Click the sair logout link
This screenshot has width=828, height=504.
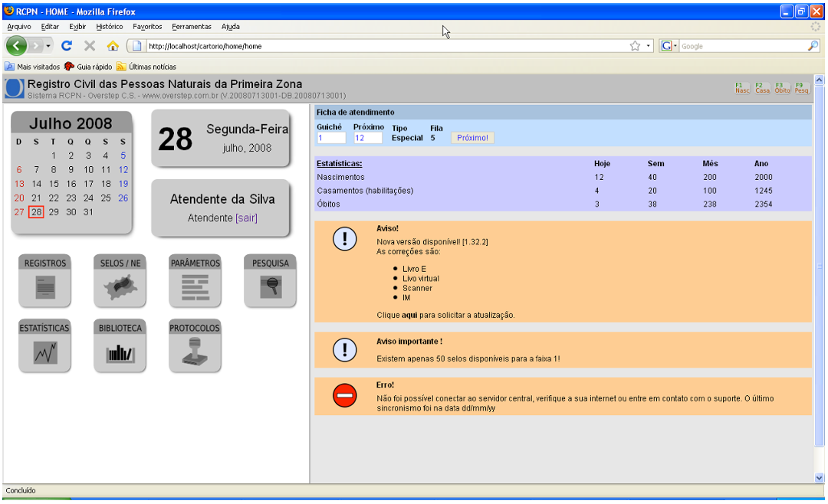coord(246,218)
